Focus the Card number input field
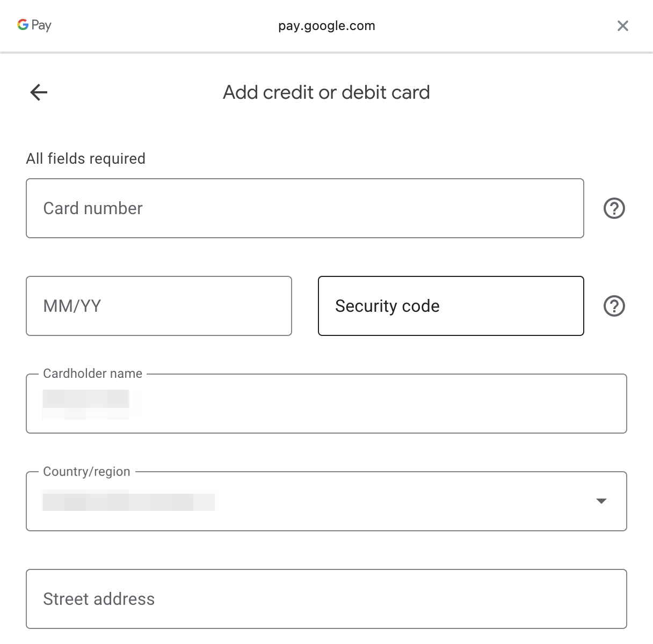Viewport: 653px width, 644px height. 304,208
